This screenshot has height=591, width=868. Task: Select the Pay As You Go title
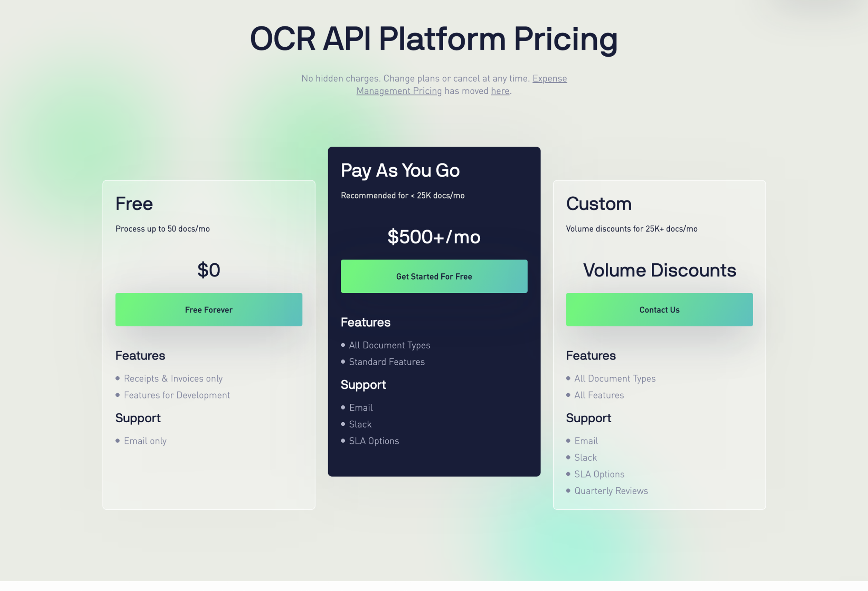click(x=400, y=170)
